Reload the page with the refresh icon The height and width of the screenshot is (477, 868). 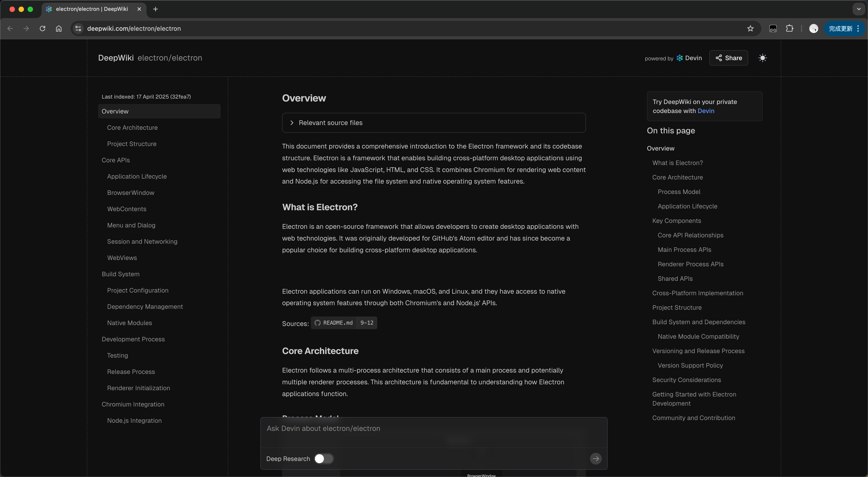(42, 29)
